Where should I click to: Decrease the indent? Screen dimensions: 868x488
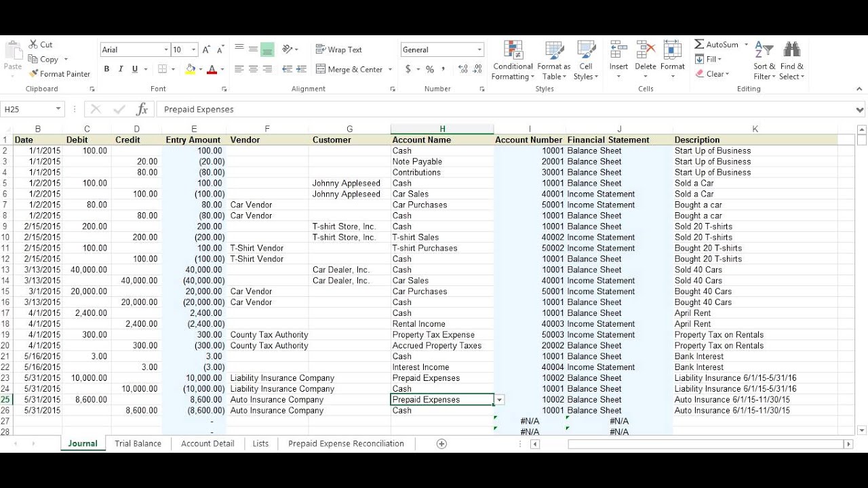[287, 69]
